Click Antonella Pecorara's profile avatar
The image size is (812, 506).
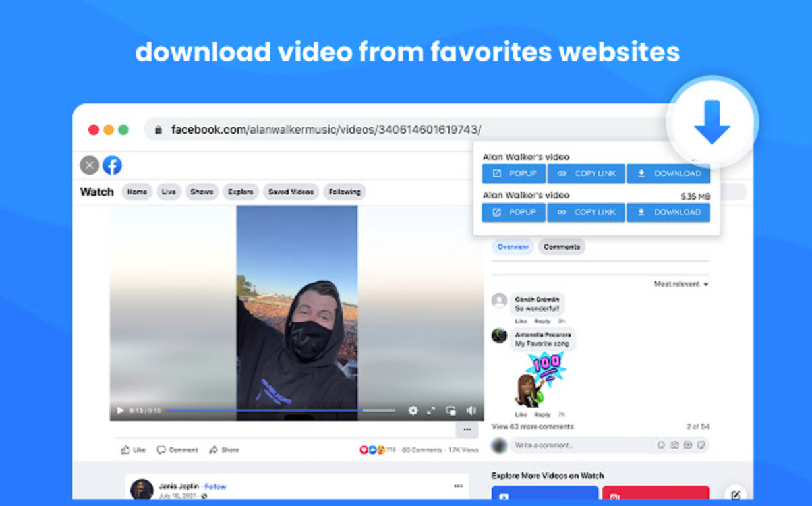click(x=500, y=335)
